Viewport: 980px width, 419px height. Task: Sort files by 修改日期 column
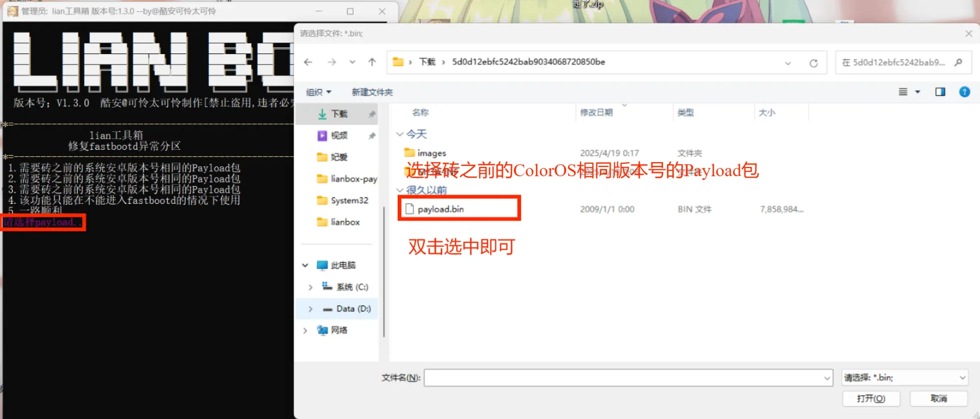coord(596,112)
